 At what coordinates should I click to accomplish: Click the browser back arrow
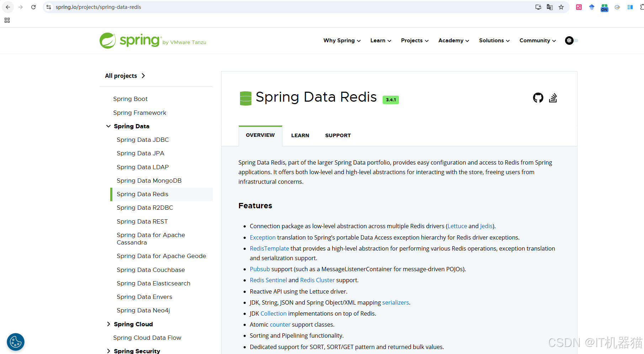click(x=8, y=7)
